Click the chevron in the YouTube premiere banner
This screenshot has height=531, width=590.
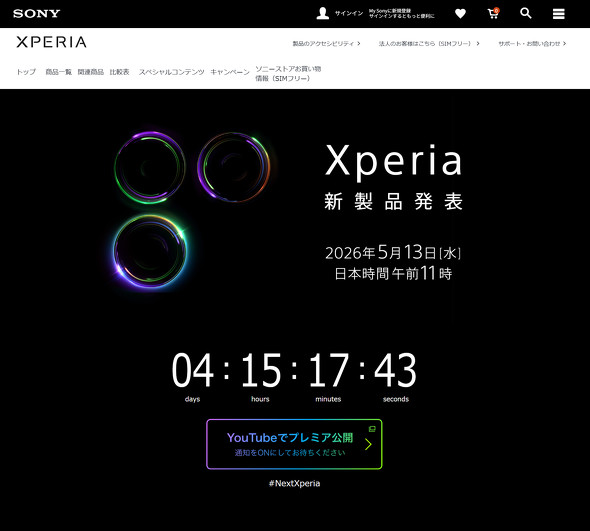click(368, 444)
